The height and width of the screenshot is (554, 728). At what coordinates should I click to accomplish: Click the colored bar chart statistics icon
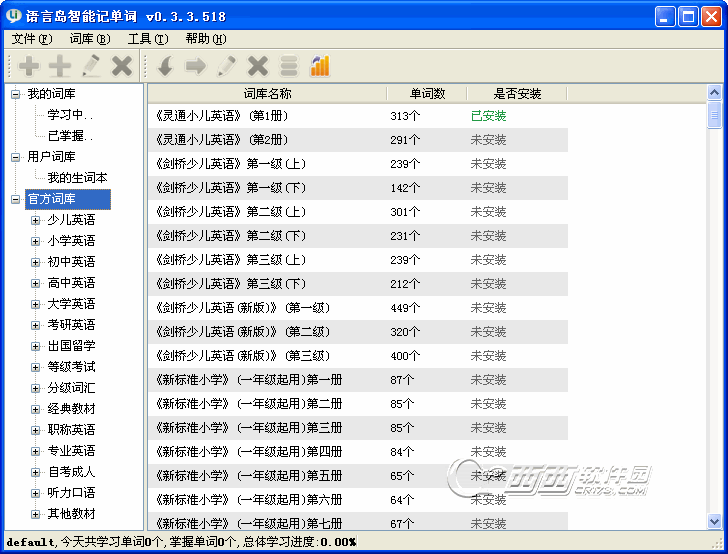coord(320,66)
